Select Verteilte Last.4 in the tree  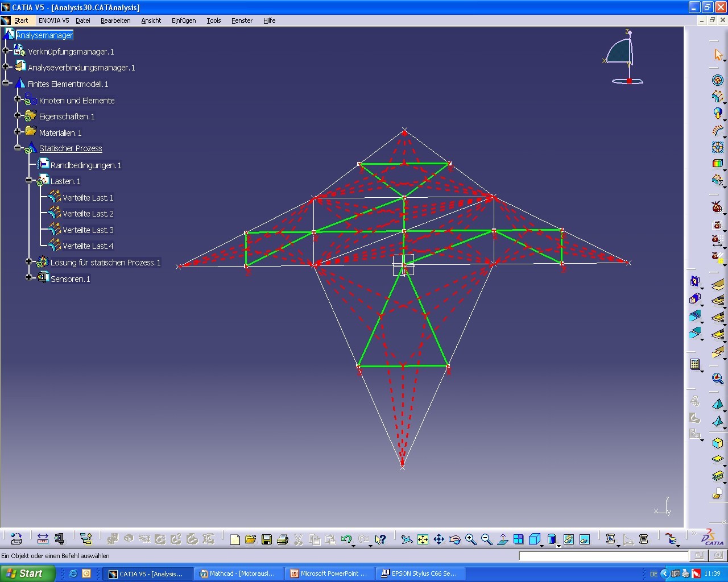(x=88, y=246)
